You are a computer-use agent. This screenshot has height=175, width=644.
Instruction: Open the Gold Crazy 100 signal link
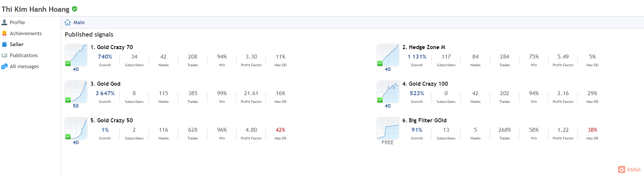(428, 84)
